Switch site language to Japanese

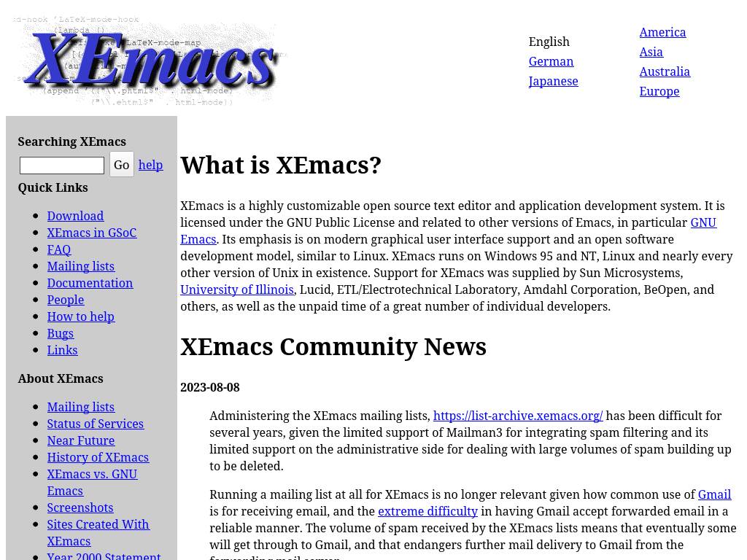[x=553, y=81]
